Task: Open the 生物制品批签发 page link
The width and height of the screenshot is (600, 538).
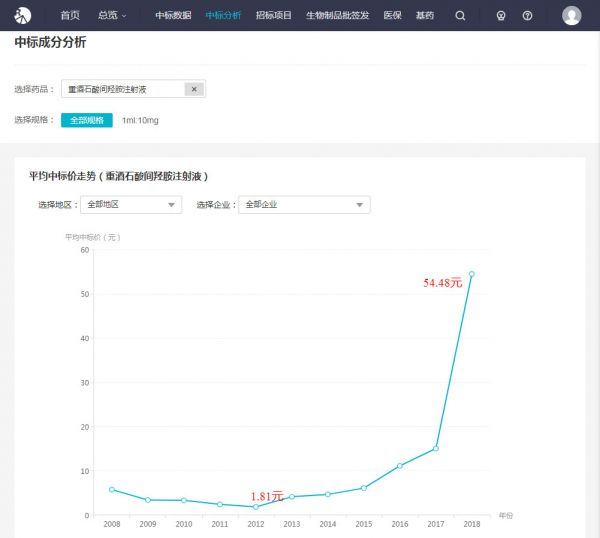Action: (337, 16)
